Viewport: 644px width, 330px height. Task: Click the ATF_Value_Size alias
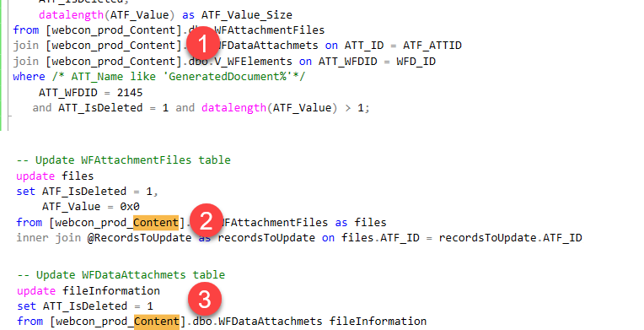(246, 15)
